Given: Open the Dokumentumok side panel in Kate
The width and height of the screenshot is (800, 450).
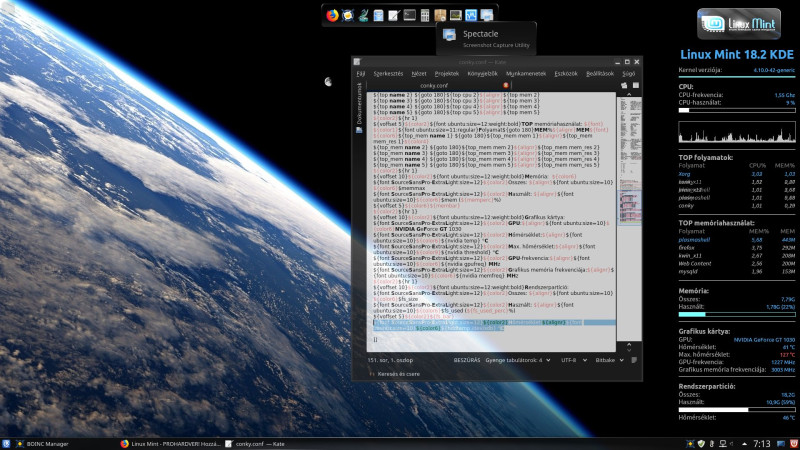Looking at the screenshot, I should 359,108.
